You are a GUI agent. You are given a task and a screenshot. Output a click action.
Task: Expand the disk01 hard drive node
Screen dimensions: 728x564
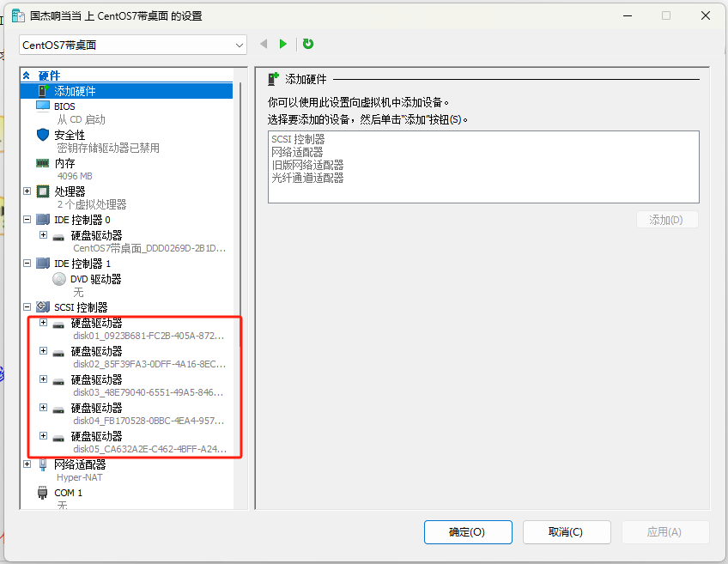(x=43, y=322)
